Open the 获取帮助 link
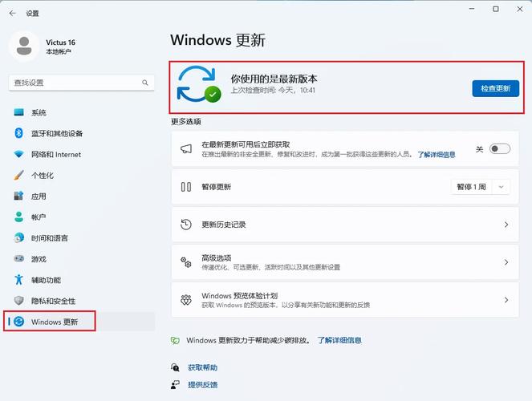The width and height of the screenshot is (532, 401). [202, 367]
